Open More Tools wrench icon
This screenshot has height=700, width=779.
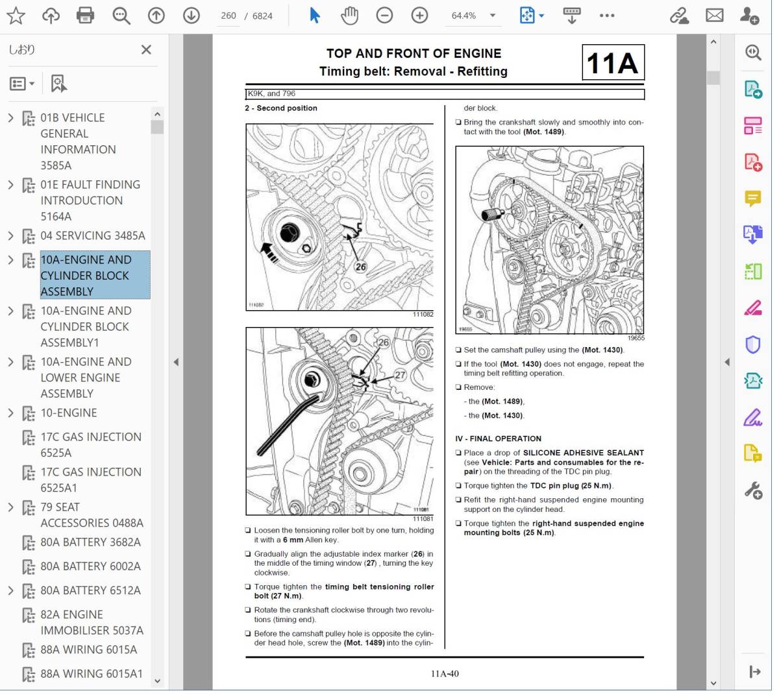point(753,490)
